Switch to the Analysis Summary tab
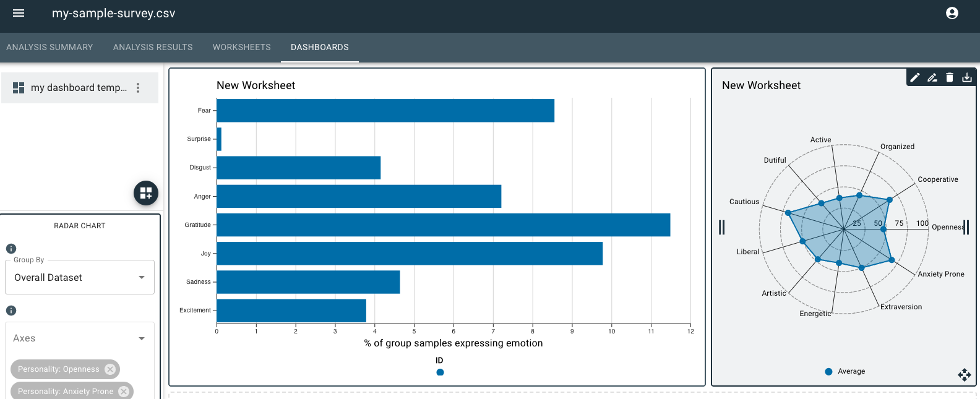Screen dimensions: 980x399 point(49,47)
